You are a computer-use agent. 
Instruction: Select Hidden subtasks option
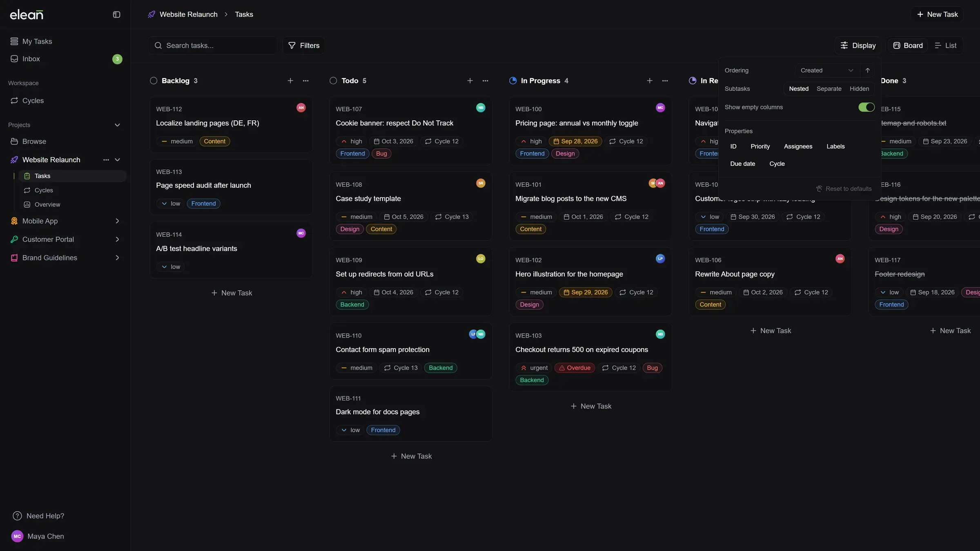(859, 89)
